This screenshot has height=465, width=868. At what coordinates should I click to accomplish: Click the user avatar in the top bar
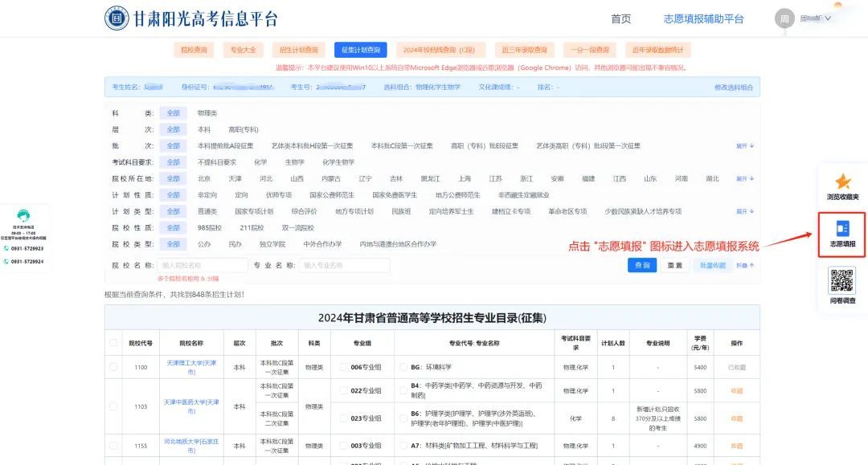(784, 18)
